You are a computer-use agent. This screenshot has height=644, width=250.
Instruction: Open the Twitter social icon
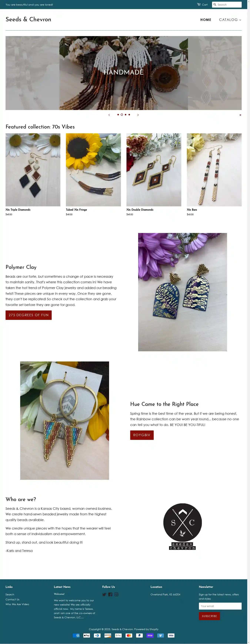point(104,594)
